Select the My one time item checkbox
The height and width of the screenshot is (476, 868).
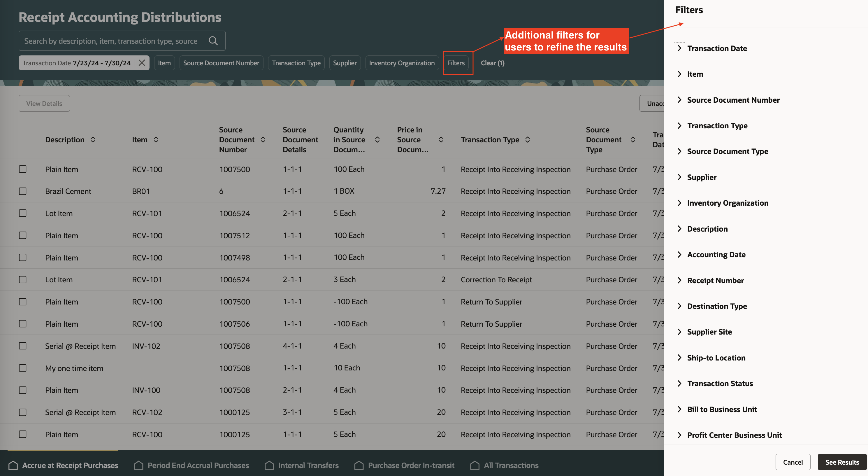(22, 368)
